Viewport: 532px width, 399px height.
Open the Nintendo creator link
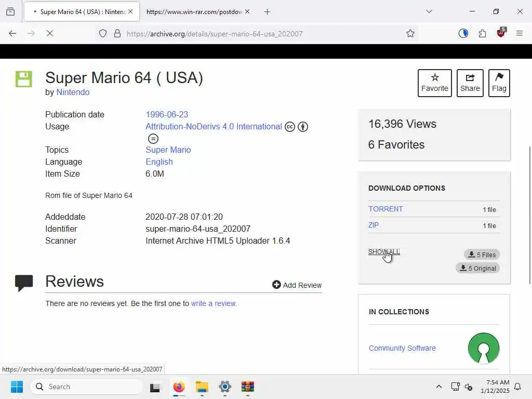(73, 92)
